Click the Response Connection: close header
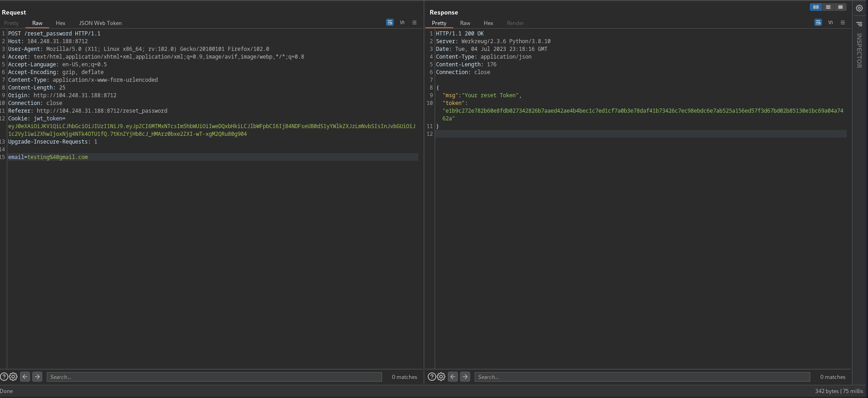Screen dimensions: 868x398 tap(463, 72)
